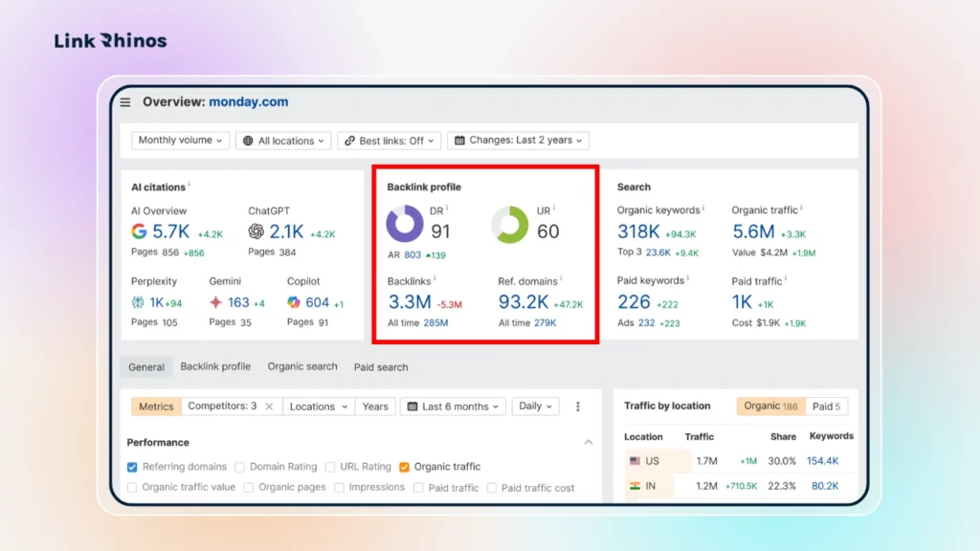Image resolution: width=980 pixels, height=551 pixels.
Task: Click the Organic traffic info icon
Action: click(801, 208)
